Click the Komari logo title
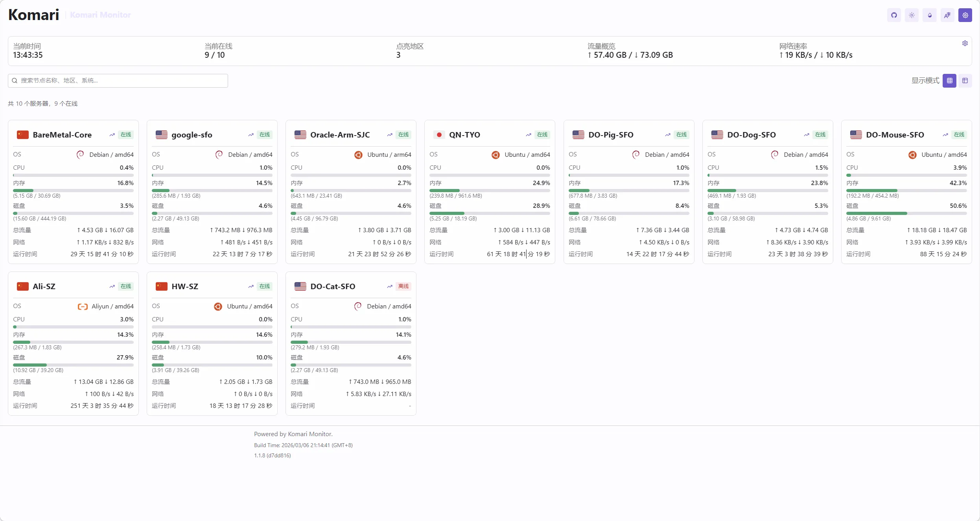The width and height of the screenshot is (980, 521). pyautogui.click(x=34, y=15)
